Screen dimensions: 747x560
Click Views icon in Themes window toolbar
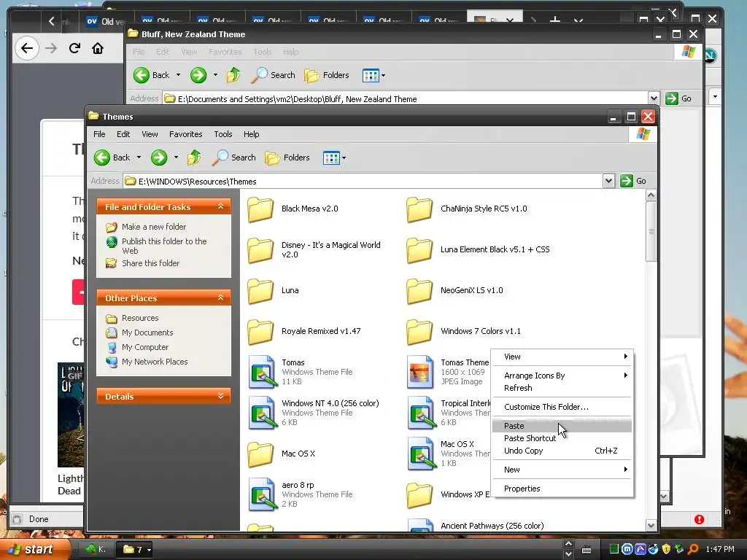[331, 157]
